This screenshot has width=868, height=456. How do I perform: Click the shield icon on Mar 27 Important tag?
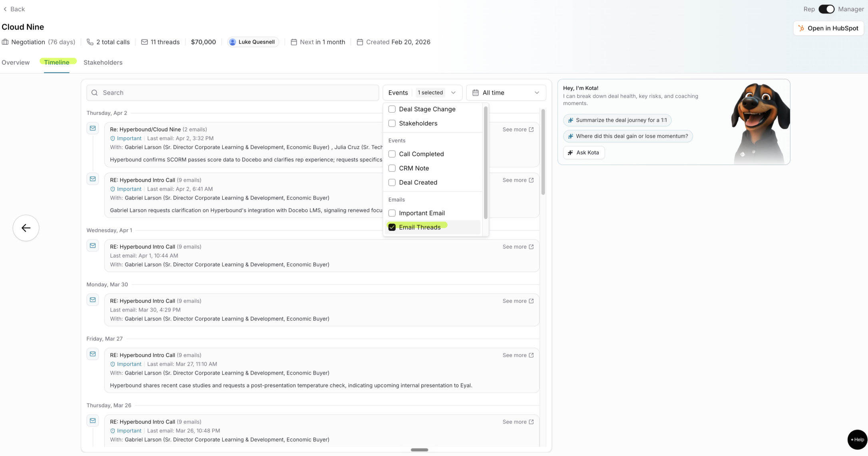tap(113, 364)
